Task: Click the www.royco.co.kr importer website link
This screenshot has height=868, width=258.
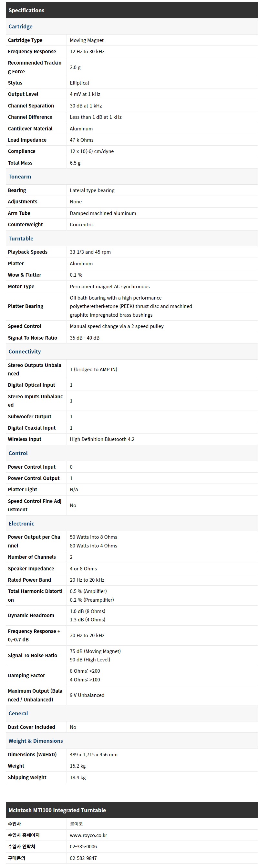Action: click(x=88, y=835)
